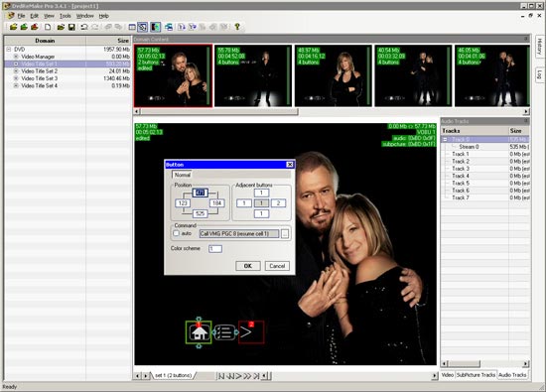The height and width of the screenshot is (392, 546).
Task: Select the 40.54 Mb thumbnail
Action: click(413, 75)
